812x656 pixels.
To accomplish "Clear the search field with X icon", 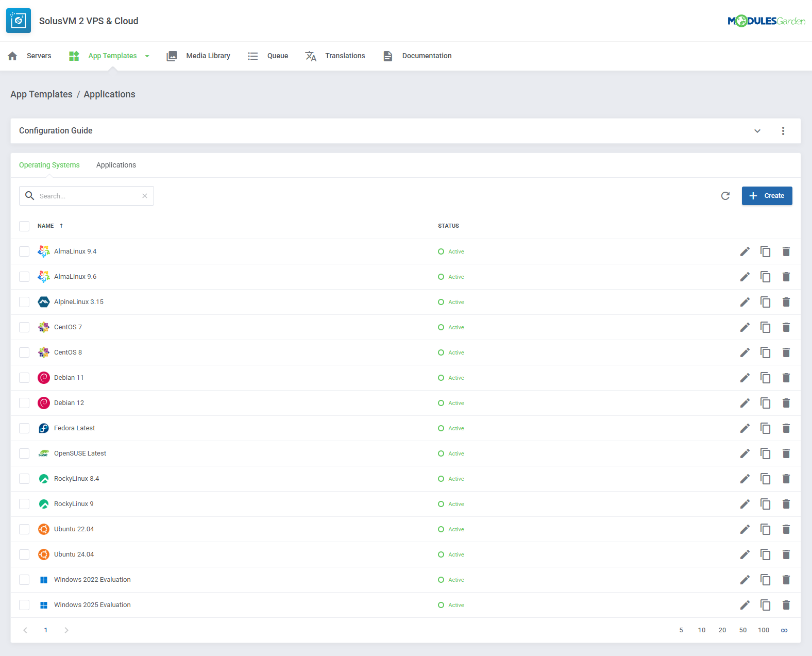I will pyautogui.click(x=145, y=196).
